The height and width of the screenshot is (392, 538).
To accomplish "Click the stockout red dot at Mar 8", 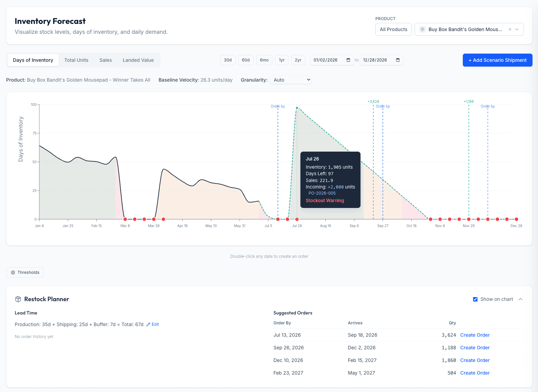I will click(125, 219).
